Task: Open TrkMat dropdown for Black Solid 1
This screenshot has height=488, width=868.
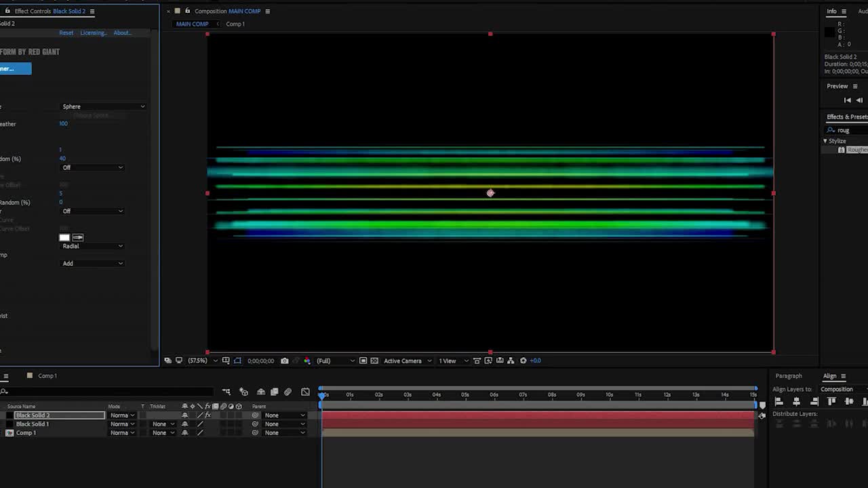Action: click(x=163, y=424)
